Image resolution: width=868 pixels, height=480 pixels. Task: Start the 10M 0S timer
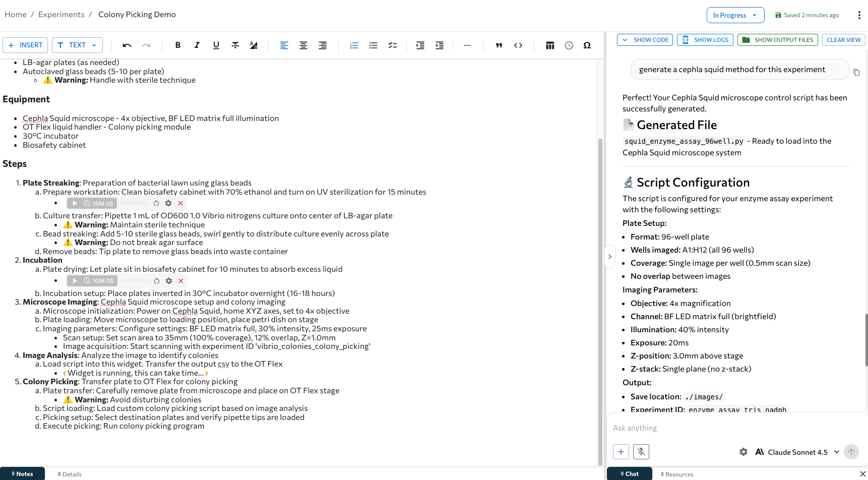(x=75, y=281)
